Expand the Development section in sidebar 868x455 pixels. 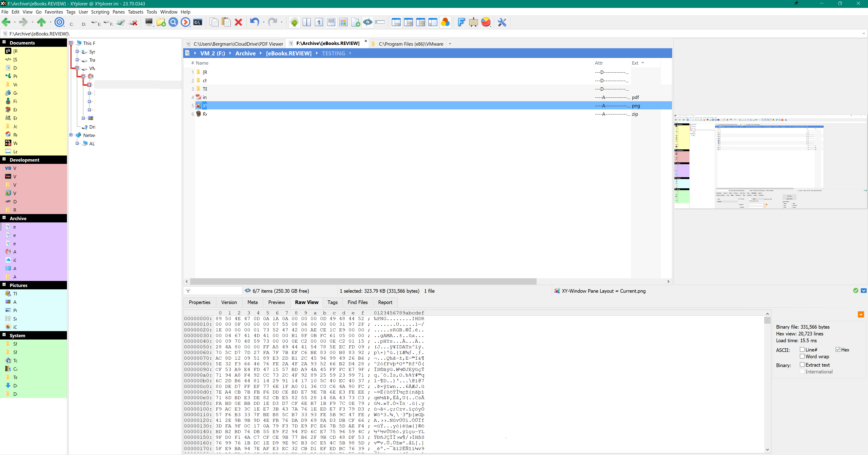(x=4, y=160)
